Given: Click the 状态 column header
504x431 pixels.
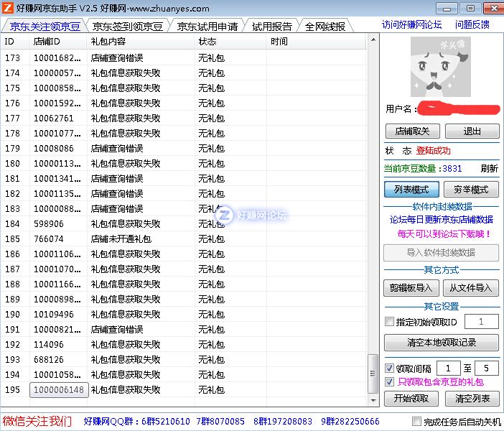Looking at the screenshot, I should click(x=230, y=42).
